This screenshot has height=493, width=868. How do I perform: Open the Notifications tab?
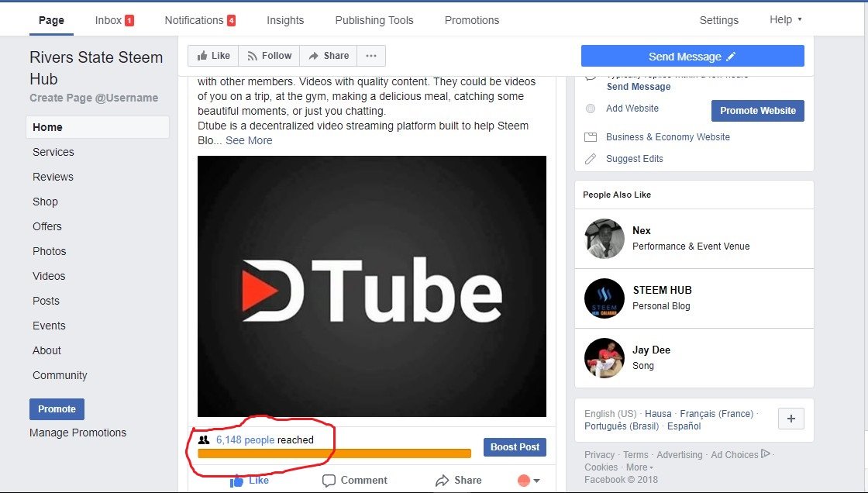(200, 20)
